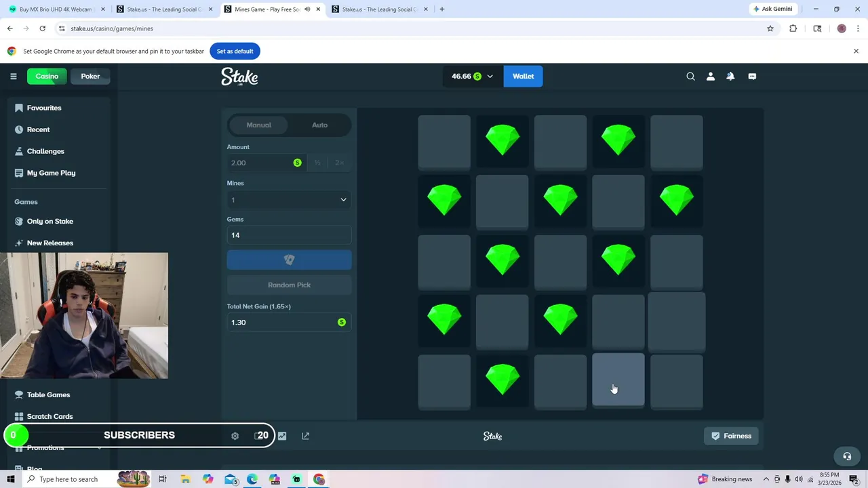Open the Windows notification center icon

click(854, 479)
